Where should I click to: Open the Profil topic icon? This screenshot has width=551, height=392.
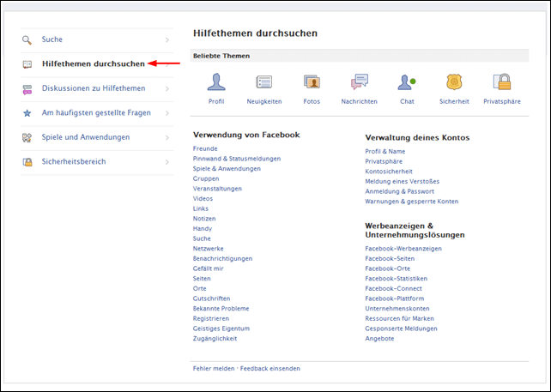point(216,81)
